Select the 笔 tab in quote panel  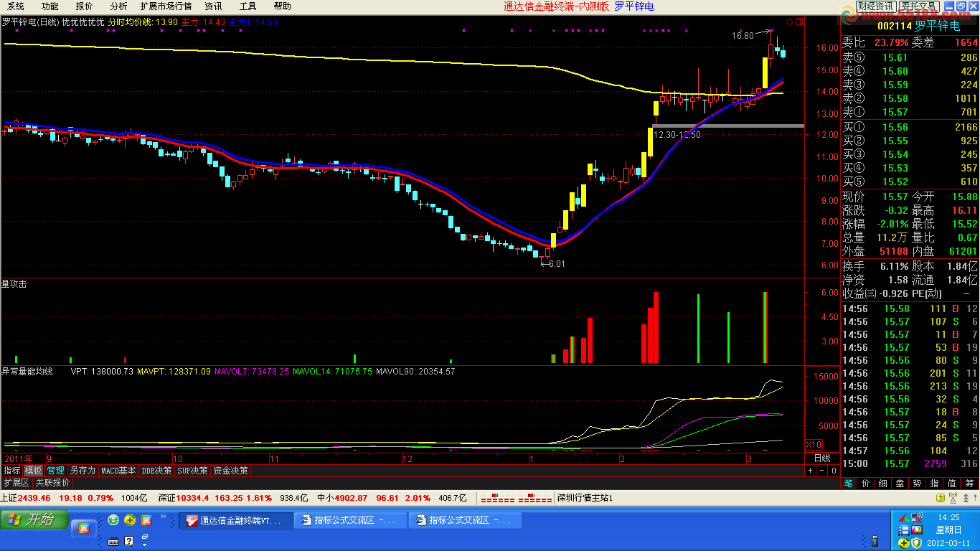coord(849,483)
